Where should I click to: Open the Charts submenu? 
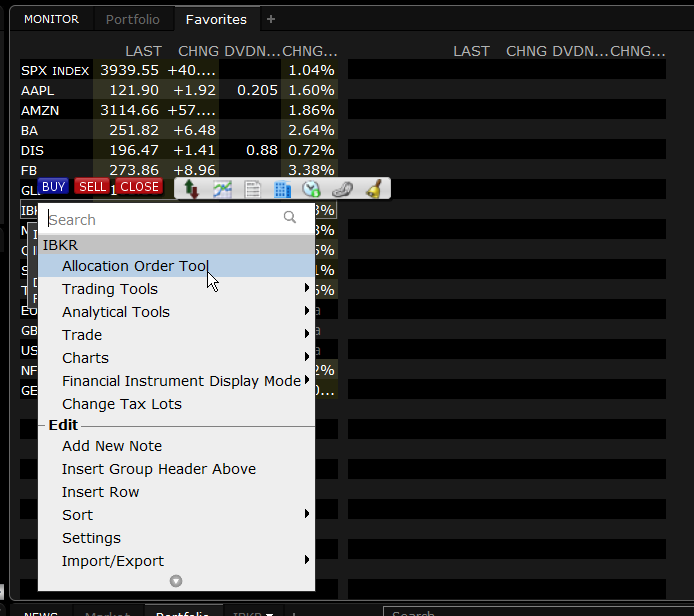[x=176, y=358]
